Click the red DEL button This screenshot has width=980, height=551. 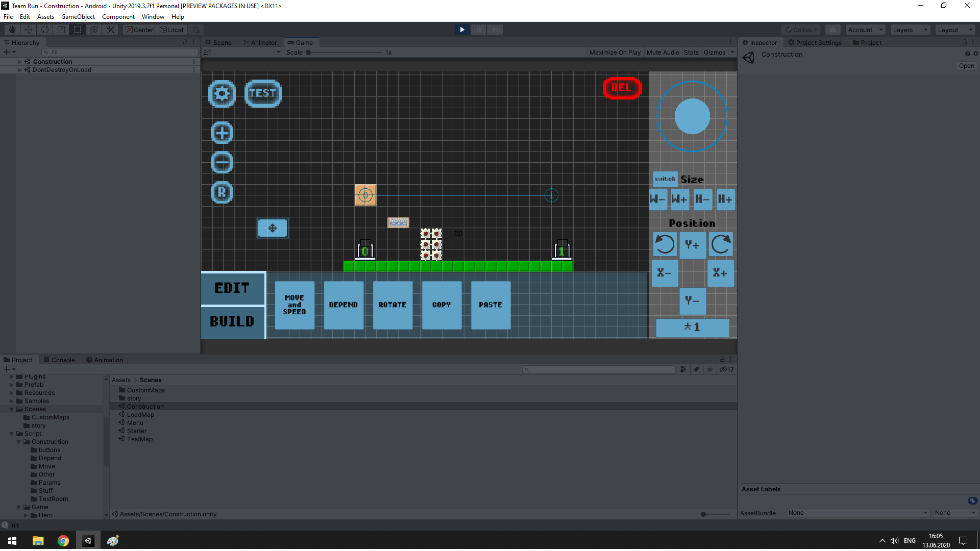pyautogui.click(x=621, y=88)
